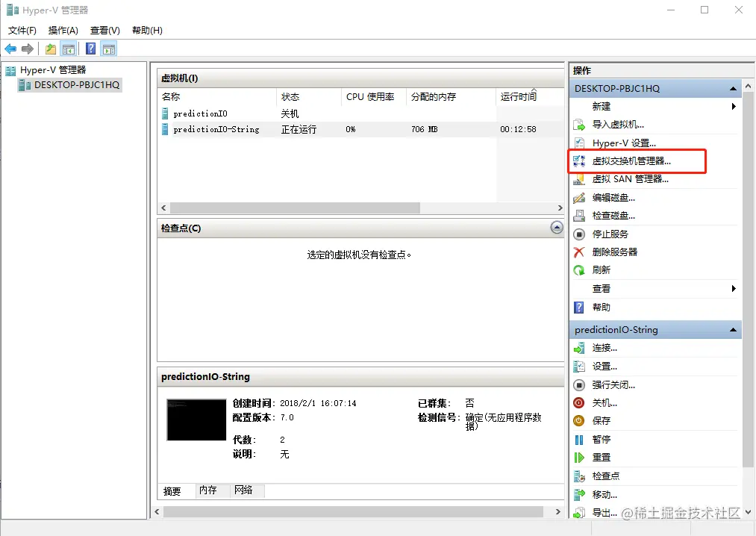756x536 pixels.
Task: Click the VM console thumbnail preview
Action: pyautogui.click(x=196, y=420)
